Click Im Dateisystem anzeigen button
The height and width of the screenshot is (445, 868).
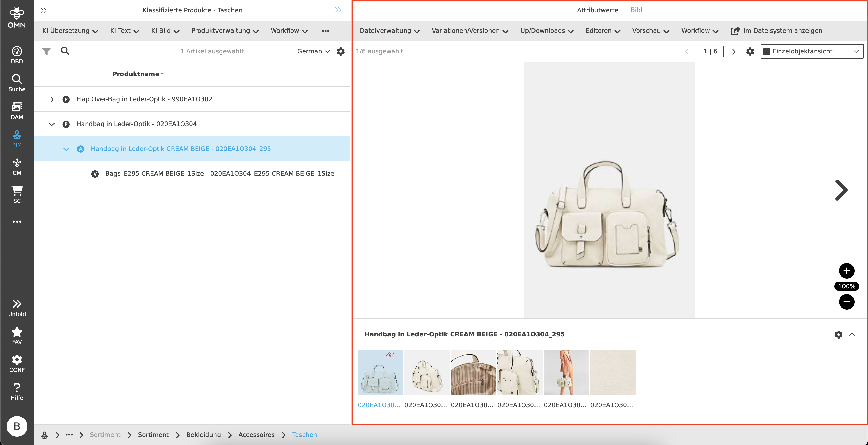776,31
